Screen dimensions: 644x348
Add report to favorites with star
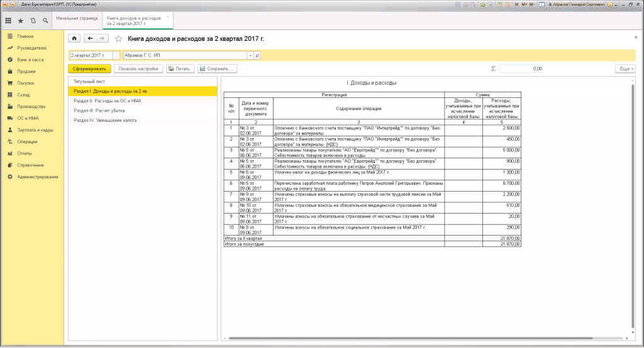(118, 38)
